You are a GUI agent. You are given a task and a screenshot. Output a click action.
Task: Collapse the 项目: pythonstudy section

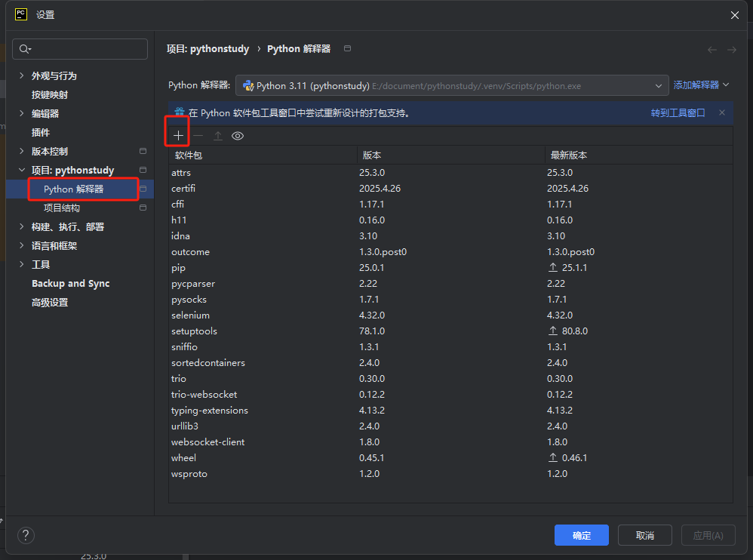click(22, 170)
